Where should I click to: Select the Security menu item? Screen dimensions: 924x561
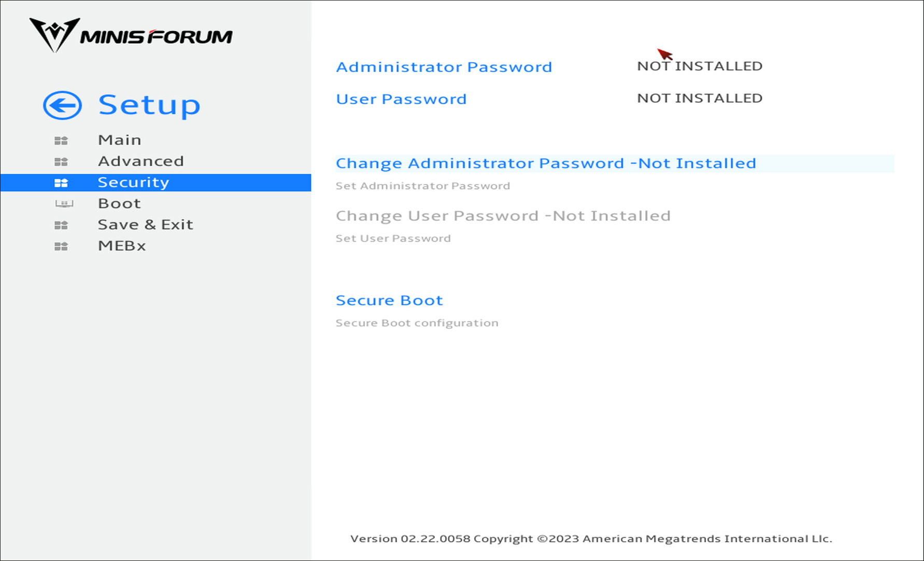click(x=134, y=183)
